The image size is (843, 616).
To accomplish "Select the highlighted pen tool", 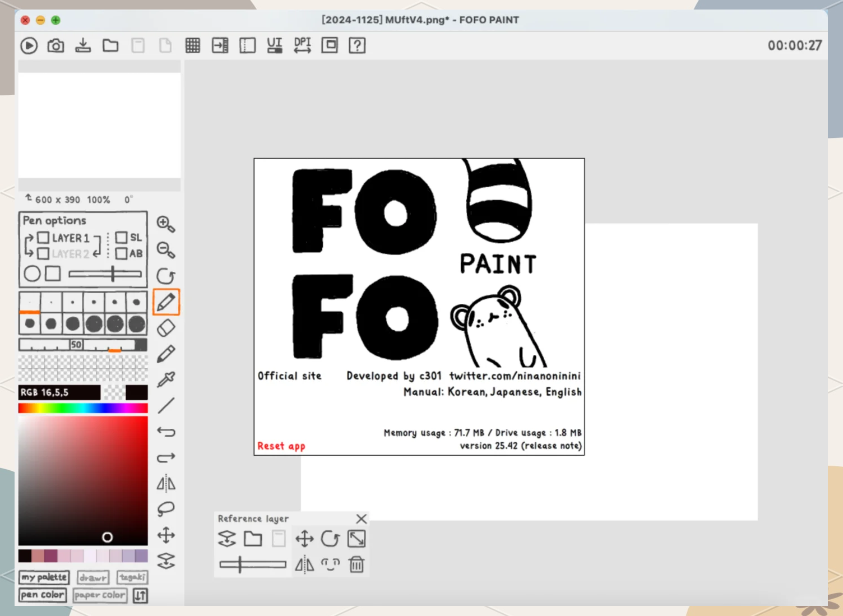I will (x=166, y=302).
